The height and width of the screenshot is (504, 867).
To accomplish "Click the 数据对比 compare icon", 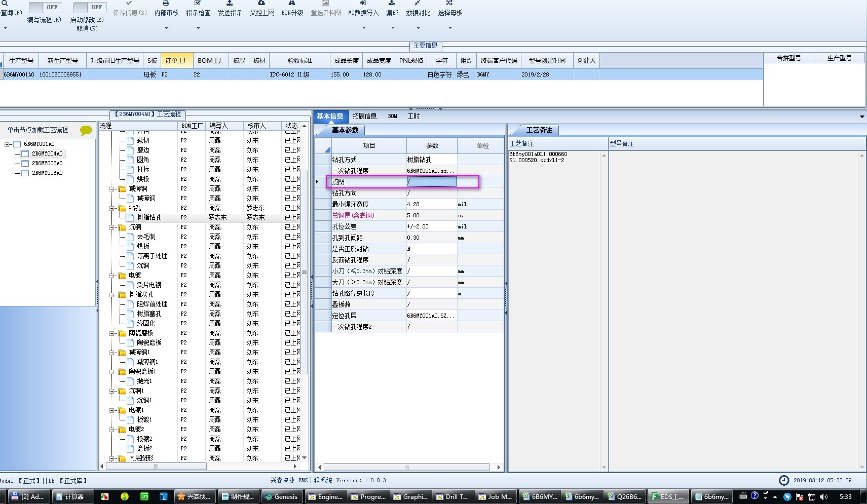I will pyautogui.click(x=418, y=3).
